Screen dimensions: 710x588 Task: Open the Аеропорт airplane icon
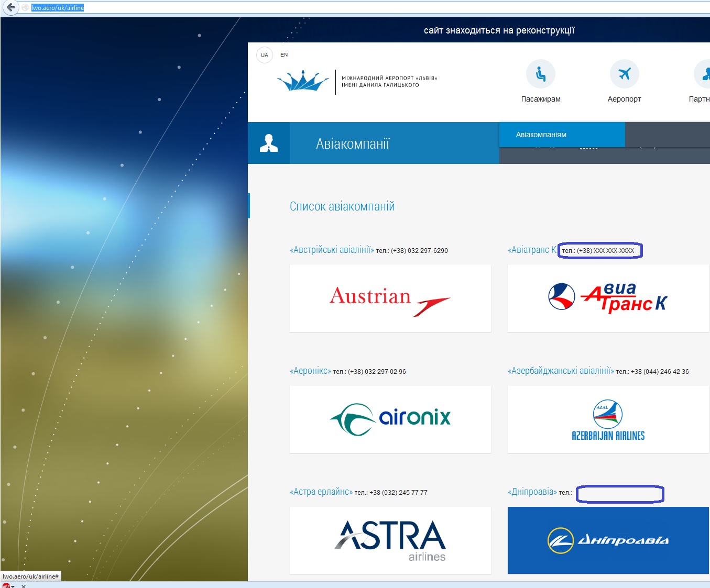click(624, 74)
